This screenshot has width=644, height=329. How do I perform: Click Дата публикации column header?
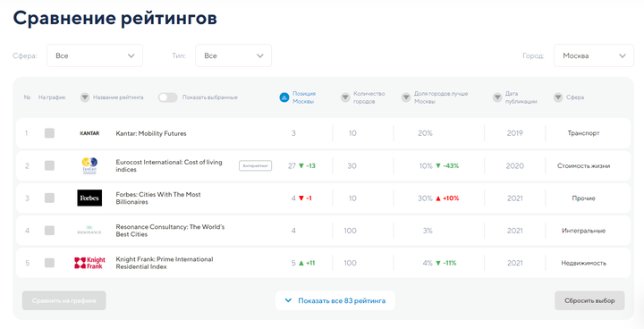(521, 97)
